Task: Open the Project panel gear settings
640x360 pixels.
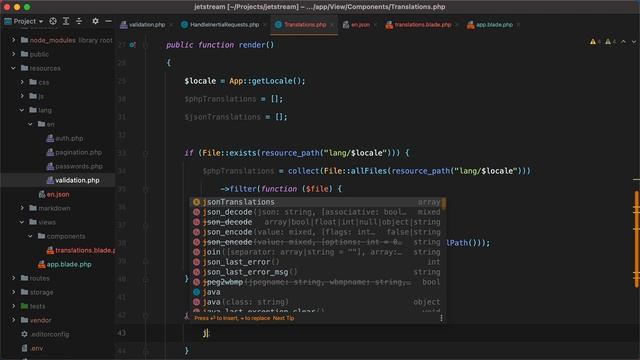Action: coord(95,21)
